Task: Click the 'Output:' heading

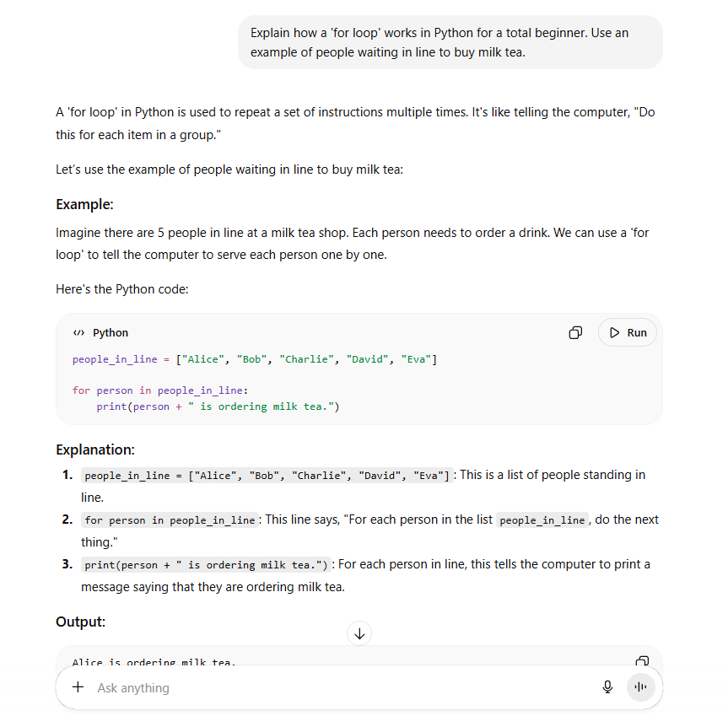Action: point(80,622)
